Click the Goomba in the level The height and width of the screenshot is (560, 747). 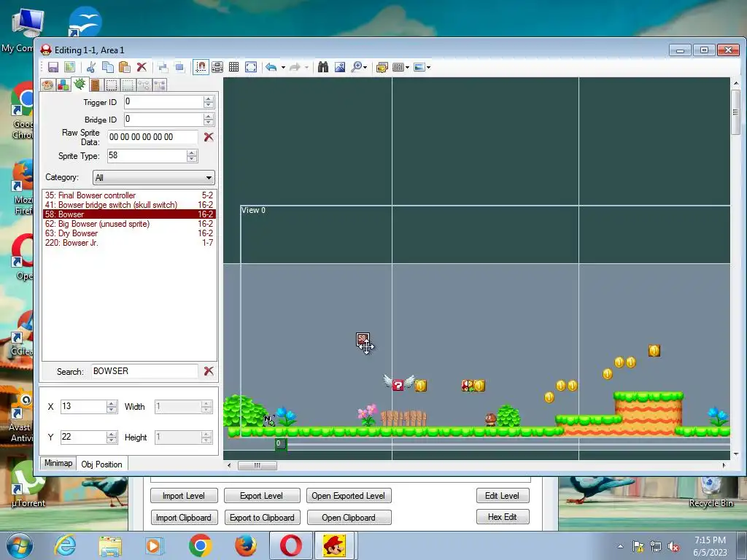pos(490,419)
